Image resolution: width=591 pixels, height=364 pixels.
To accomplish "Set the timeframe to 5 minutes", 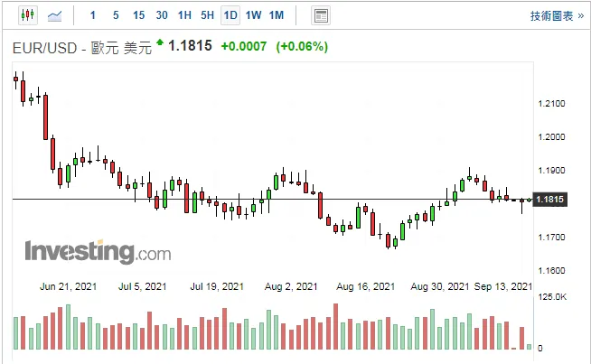I will 116,15.
